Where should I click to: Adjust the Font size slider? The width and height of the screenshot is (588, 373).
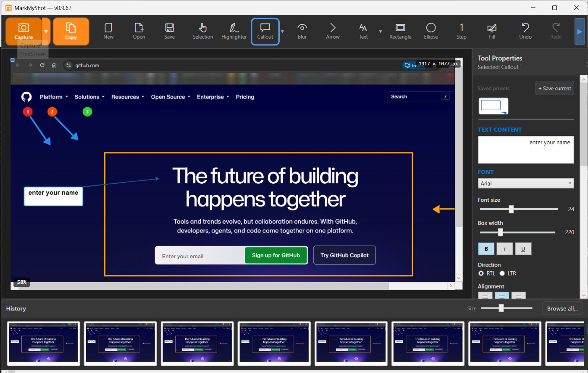tap(511, 209)
